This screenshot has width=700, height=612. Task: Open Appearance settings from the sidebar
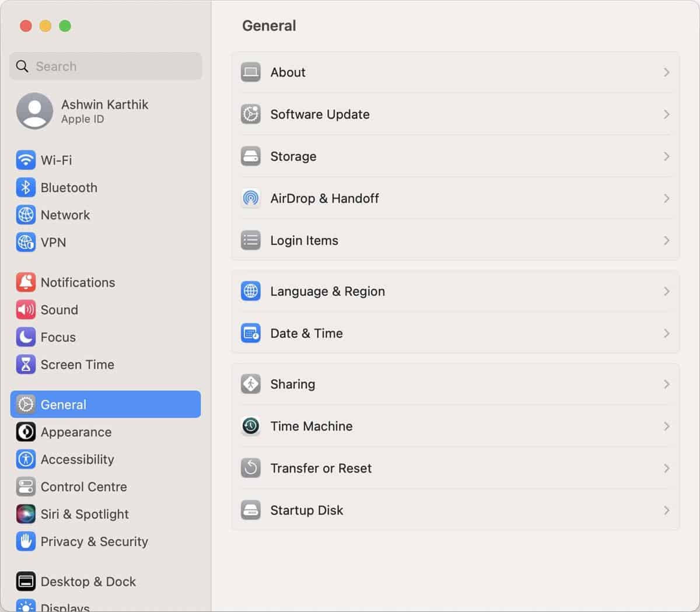click(x=76, y=432)
